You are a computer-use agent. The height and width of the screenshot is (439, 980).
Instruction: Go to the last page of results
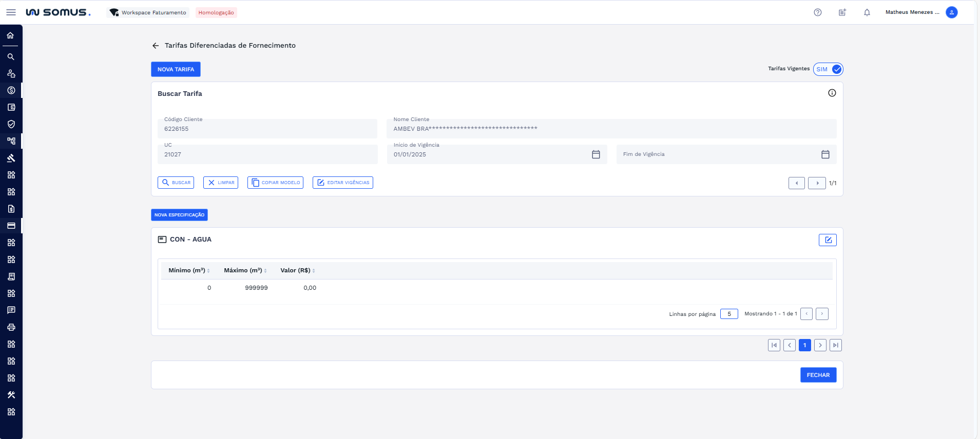[x=836, y=345]
